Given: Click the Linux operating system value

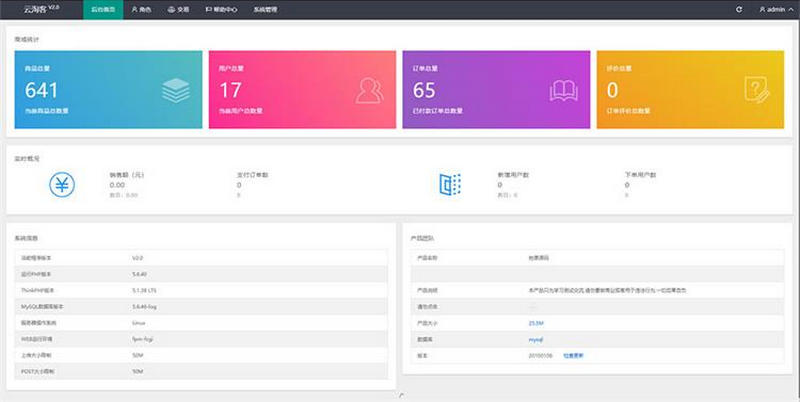Looking at the screenshot, I should pyautogui.click(x=138, y=323).
